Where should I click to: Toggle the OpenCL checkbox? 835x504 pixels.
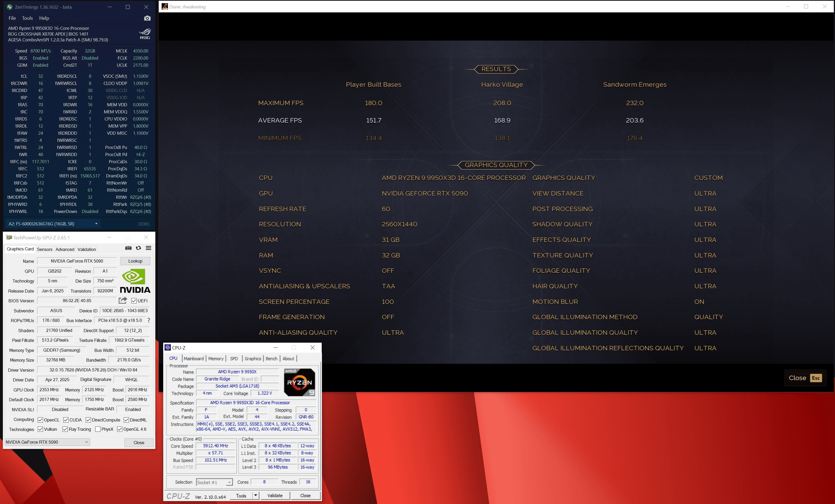click(x=40, y=420)
